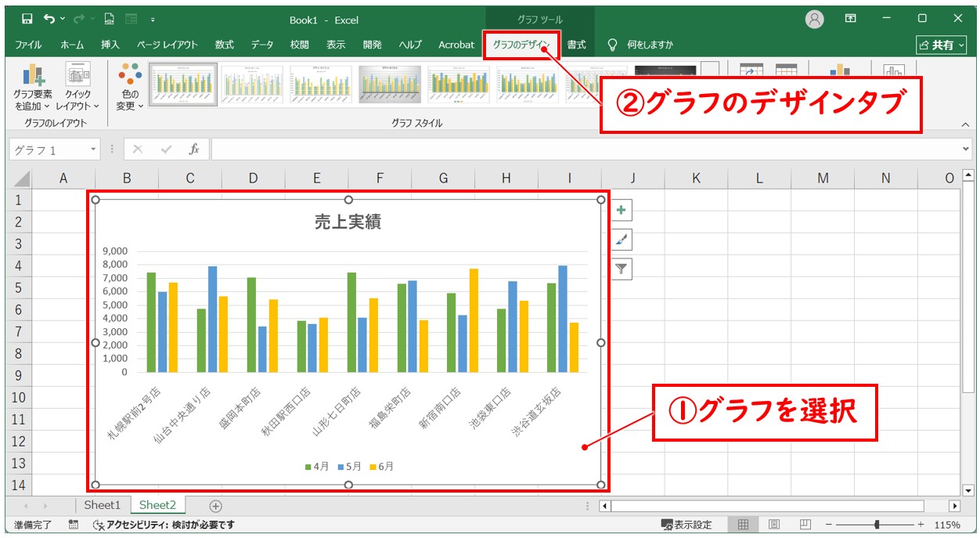Select the second chart style thumbnail
Image resolution: width=980 pixels, height=538 pixels.
[252, 84]
